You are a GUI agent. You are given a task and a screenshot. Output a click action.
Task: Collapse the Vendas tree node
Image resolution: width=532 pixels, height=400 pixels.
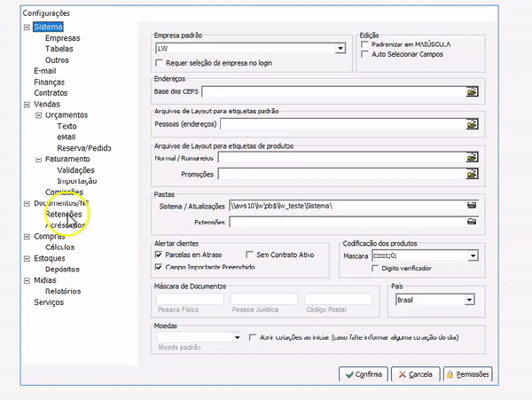pyautogui.click(x=27, y=104)
